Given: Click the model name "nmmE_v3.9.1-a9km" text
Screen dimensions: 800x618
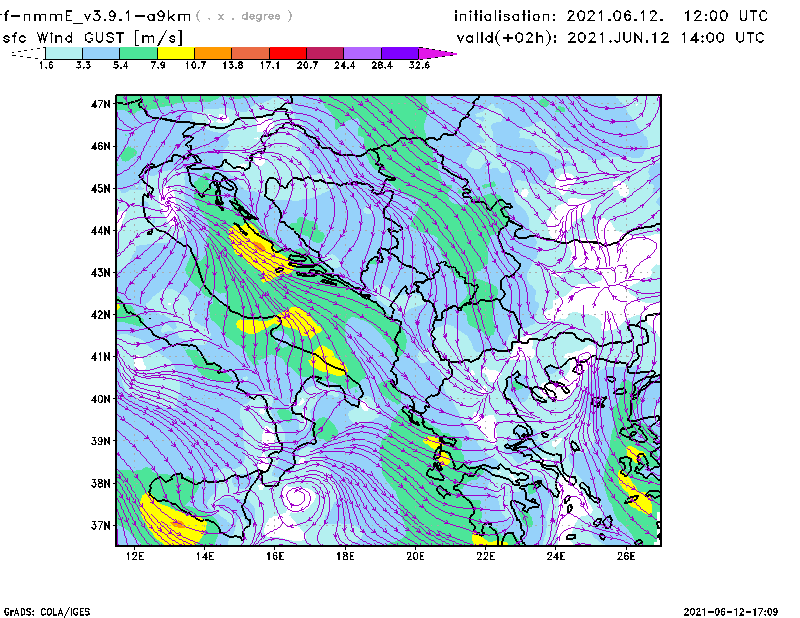Looking at the screenshot, I should click(107, 16).
